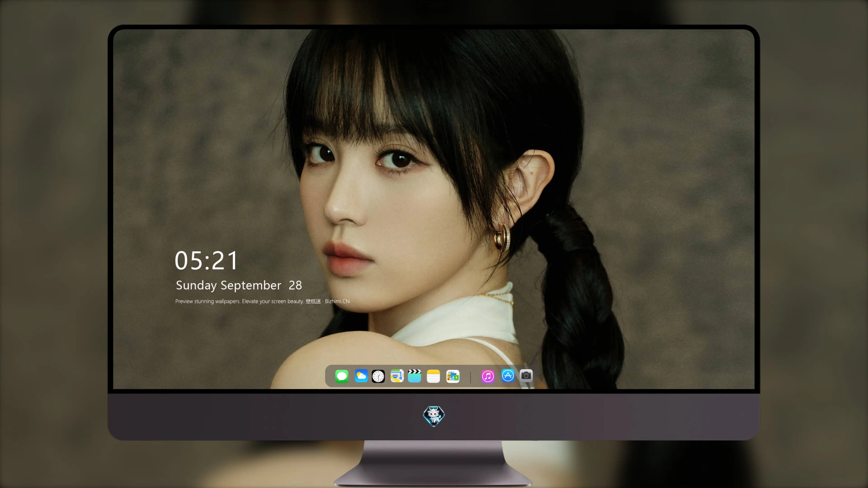Viewport: 868px width, 488px height.
Task: Click the 05:21 clock display
Action: [206, 261]
